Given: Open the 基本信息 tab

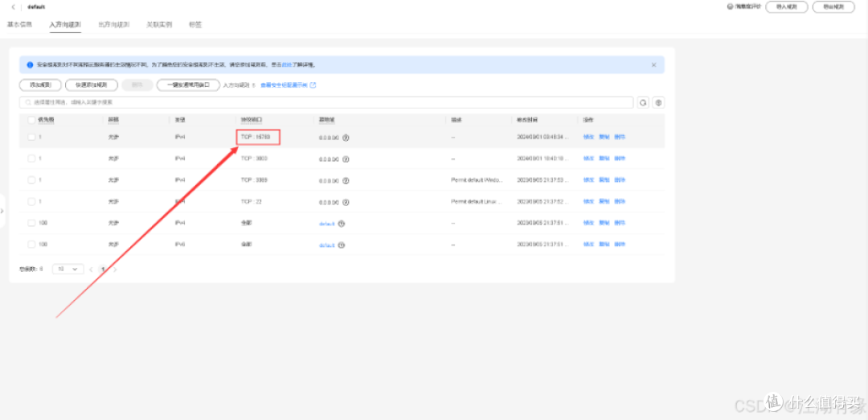Looking at the screenshot, I should coord(20,25).
